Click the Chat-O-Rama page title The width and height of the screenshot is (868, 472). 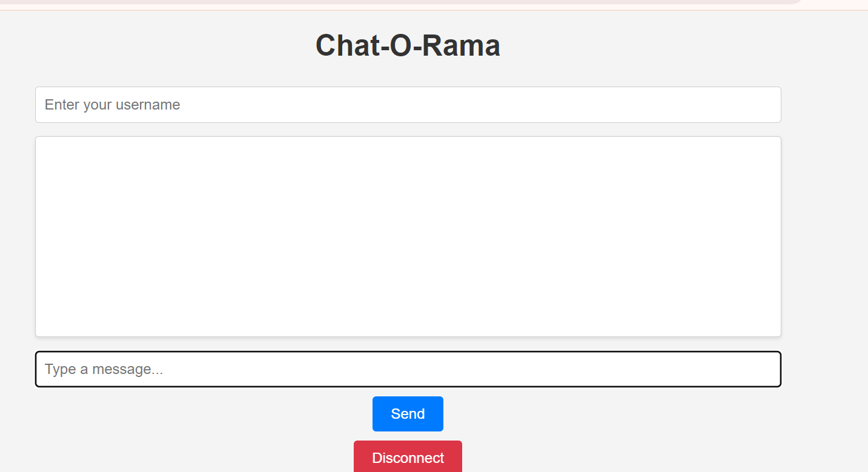pos(408,45)
